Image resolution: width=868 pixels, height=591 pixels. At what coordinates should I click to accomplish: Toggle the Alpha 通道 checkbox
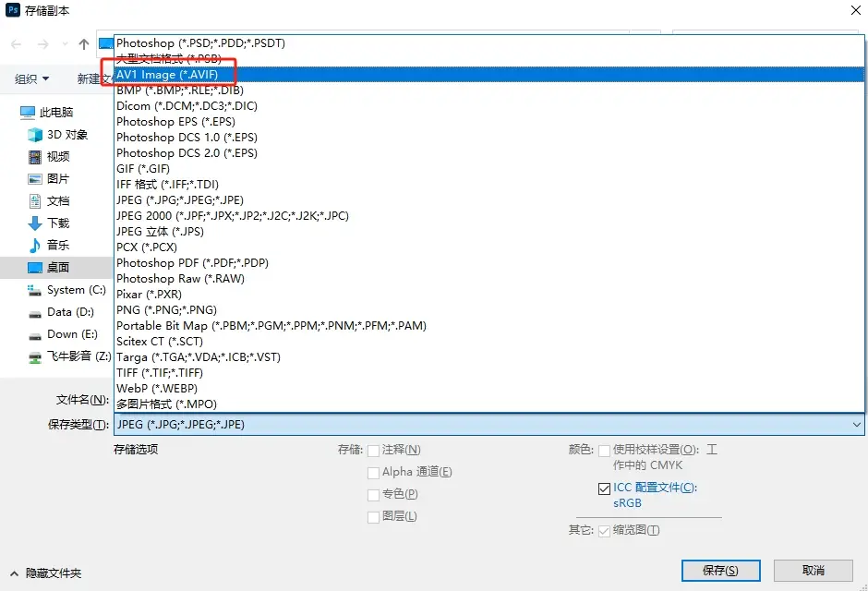pyautogui.click(x=374, y=473)
